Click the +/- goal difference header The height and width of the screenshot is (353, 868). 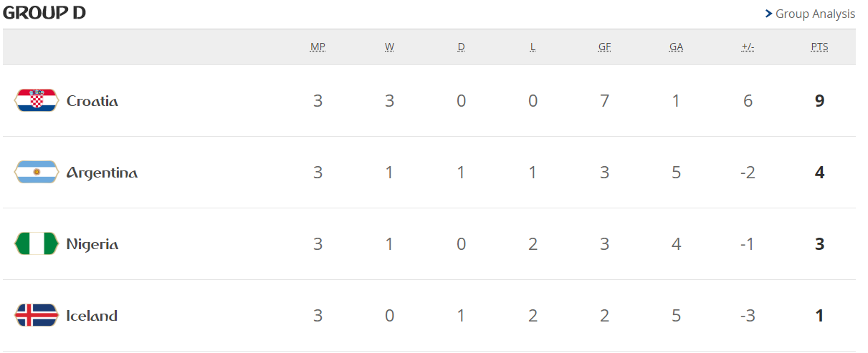[x=748, y=47]
